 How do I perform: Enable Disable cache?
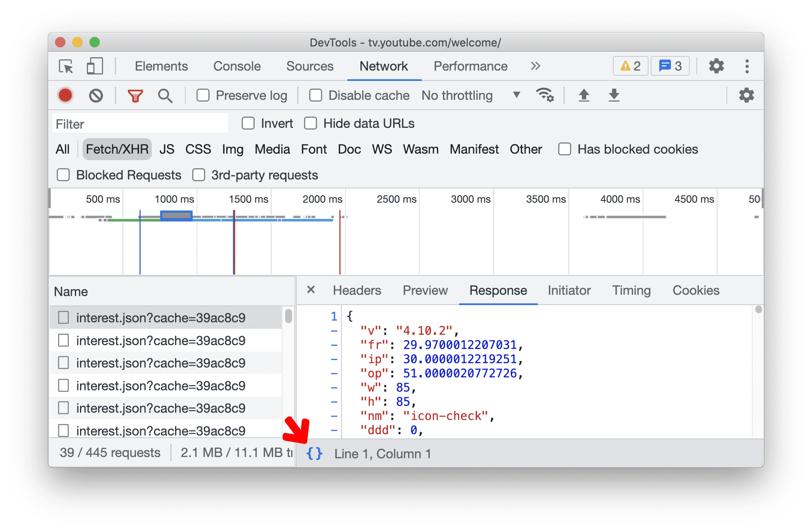[316, 95]
